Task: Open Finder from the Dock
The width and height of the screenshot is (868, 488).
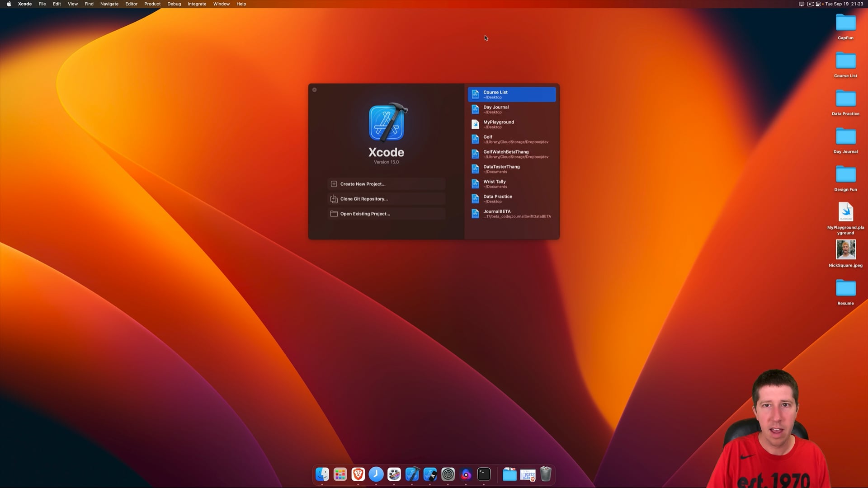Action: click(322, 474)
